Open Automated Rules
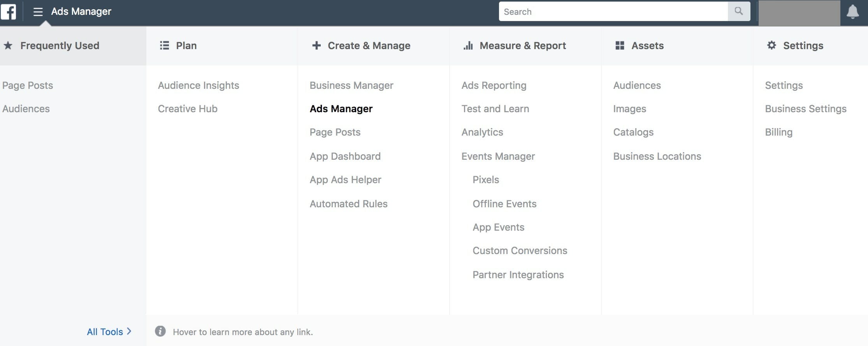Image resolution: width=868 pixels, height=346 pixels. click(349, 204)
